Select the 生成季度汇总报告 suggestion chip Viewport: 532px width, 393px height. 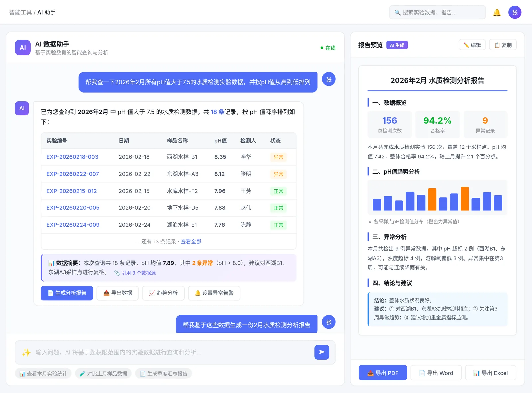(164, 373)
